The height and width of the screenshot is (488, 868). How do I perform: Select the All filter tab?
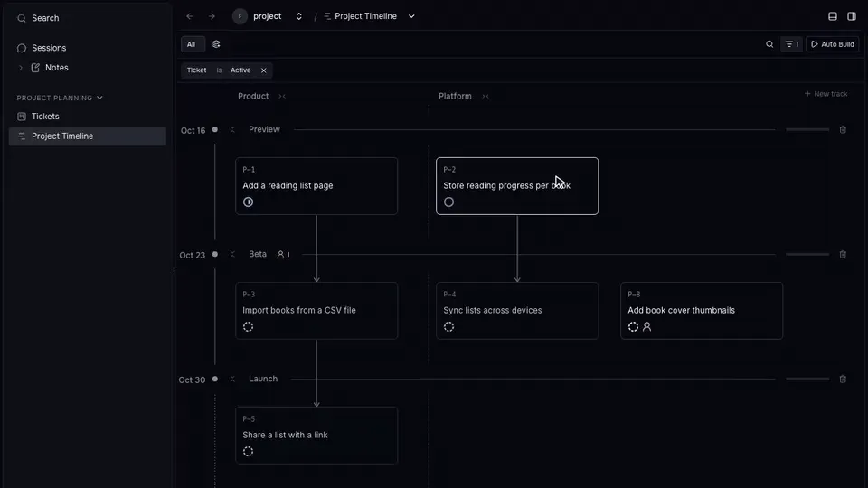click(x=192, y=44)
